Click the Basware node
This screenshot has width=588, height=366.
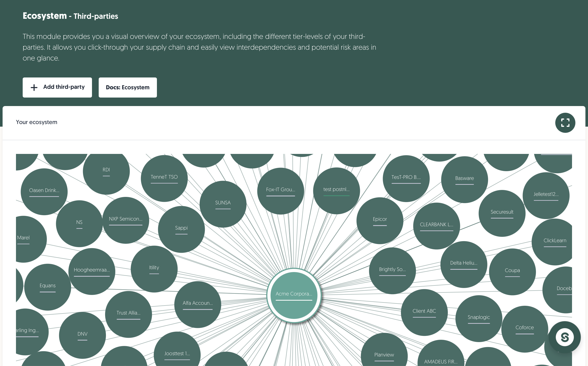465,180
